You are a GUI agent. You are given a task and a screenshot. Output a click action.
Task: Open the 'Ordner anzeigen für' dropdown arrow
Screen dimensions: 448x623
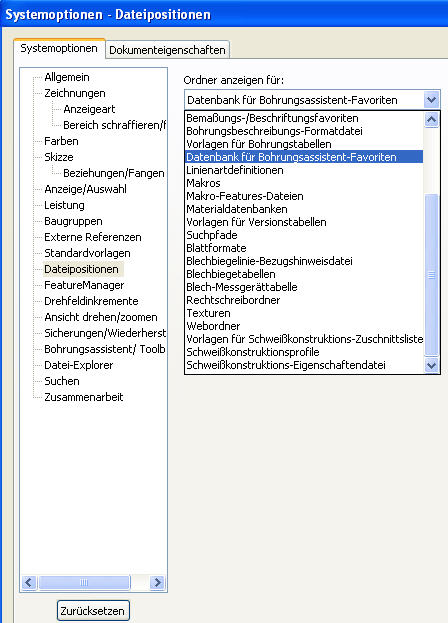(431, 100)
